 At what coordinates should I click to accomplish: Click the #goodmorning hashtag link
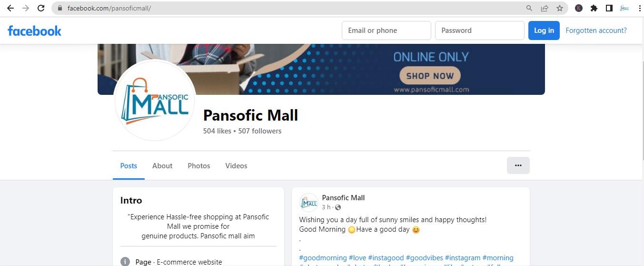point(323,258)
